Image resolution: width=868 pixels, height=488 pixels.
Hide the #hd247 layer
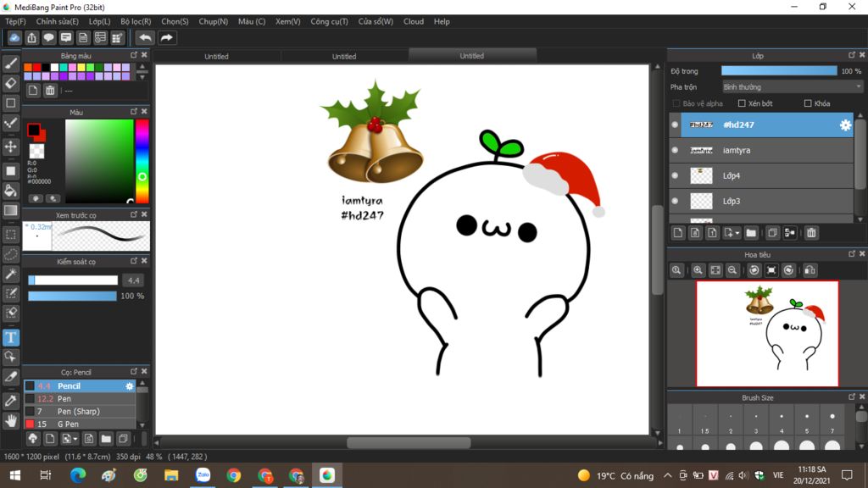pos(675,125)
